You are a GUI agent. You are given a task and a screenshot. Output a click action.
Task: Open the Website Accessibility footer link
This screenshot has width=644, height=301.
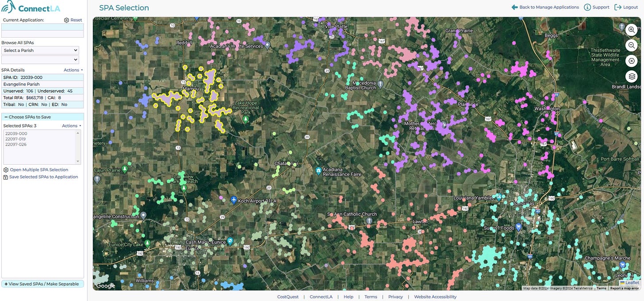(435, 297)
